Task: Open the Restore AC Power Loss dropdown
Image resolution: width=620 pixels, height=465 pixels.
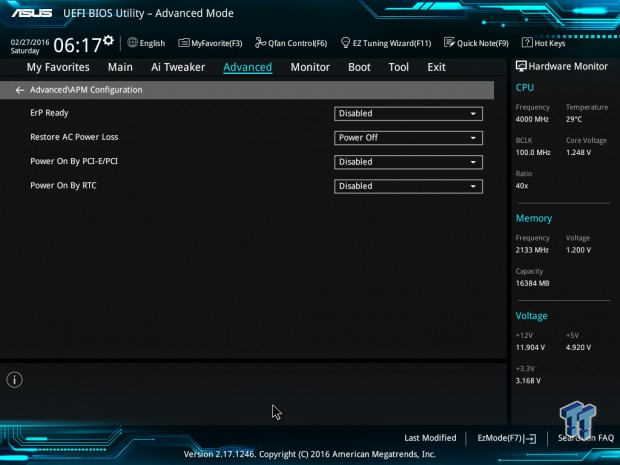Action: pos(408,138)
